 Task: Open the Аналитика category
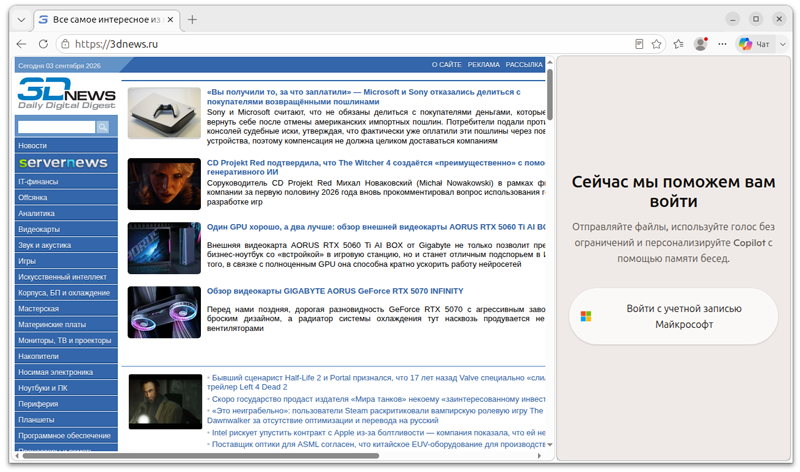(x=66, y=213)
